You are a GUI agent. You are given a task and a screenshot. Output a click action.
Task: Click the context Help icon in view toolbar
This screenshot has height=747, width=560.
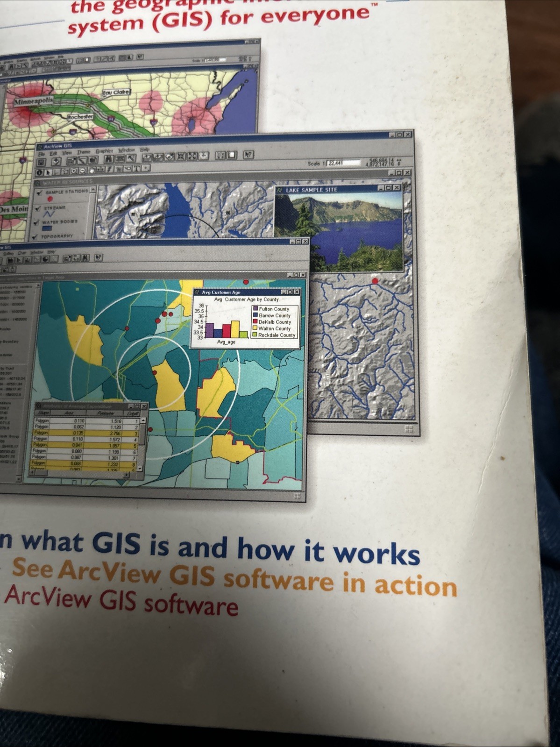(248, 155)
